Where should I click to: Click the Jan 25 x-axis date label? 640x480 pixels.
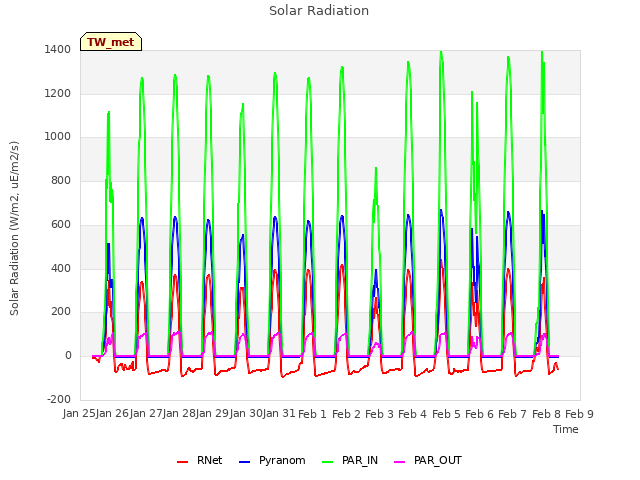pyautogui.click(x=79, y=414)
